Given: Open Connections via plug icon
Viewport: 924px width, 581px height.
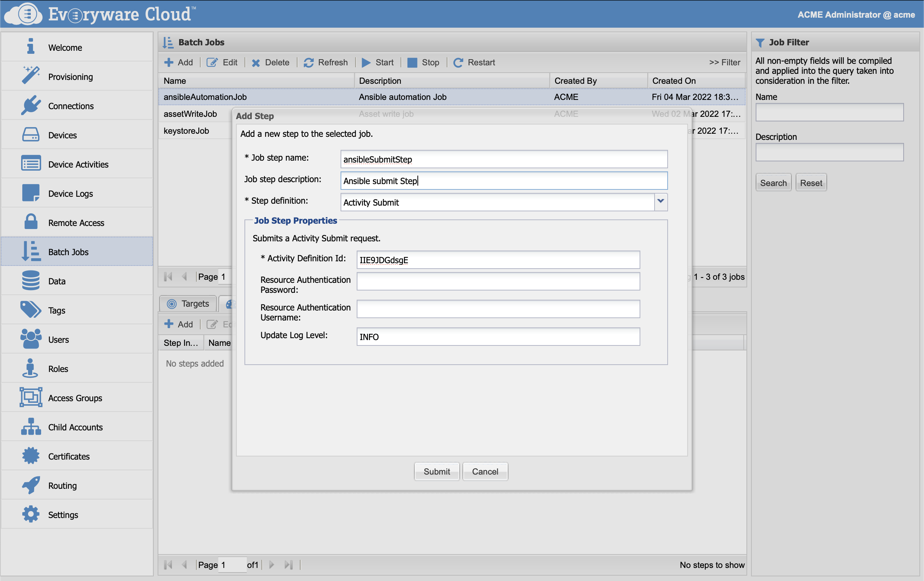Looking at the screenshot, I should pyautogui.click(x=31, y=105).
